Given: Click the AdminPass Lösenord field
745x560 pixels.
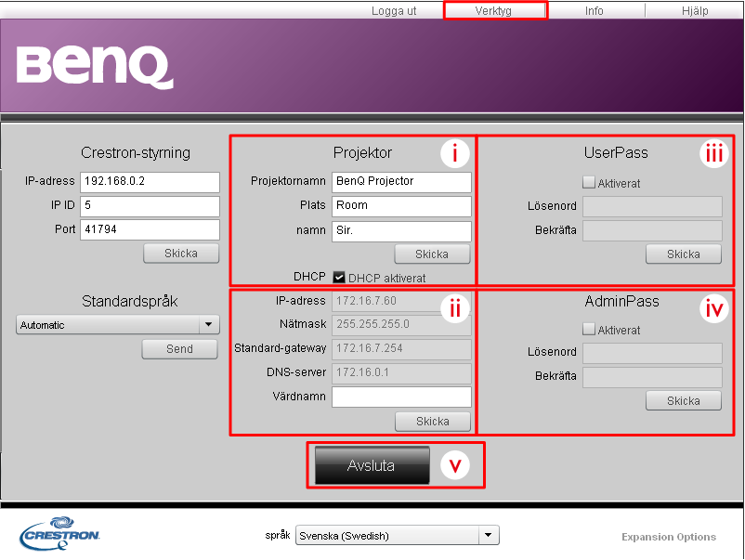Looking at the screenshot, I should (x=652, y=353).
